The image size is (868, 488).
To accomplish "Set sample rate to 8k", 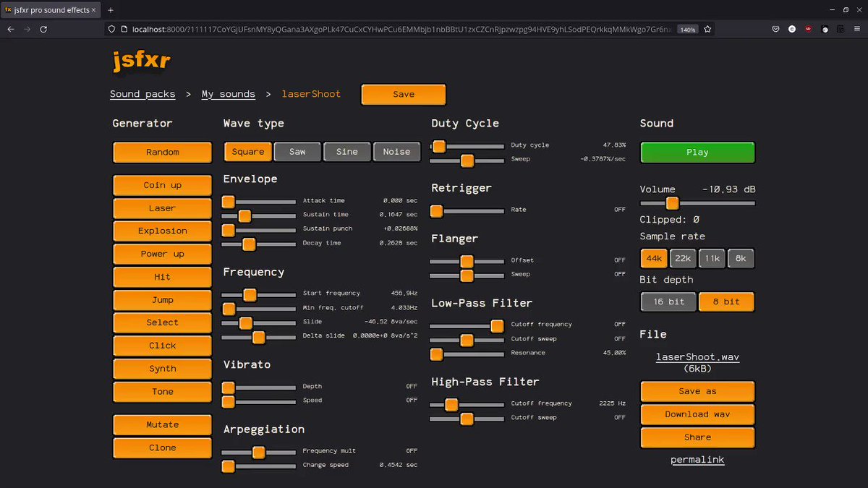I will [x=741, y=259].
